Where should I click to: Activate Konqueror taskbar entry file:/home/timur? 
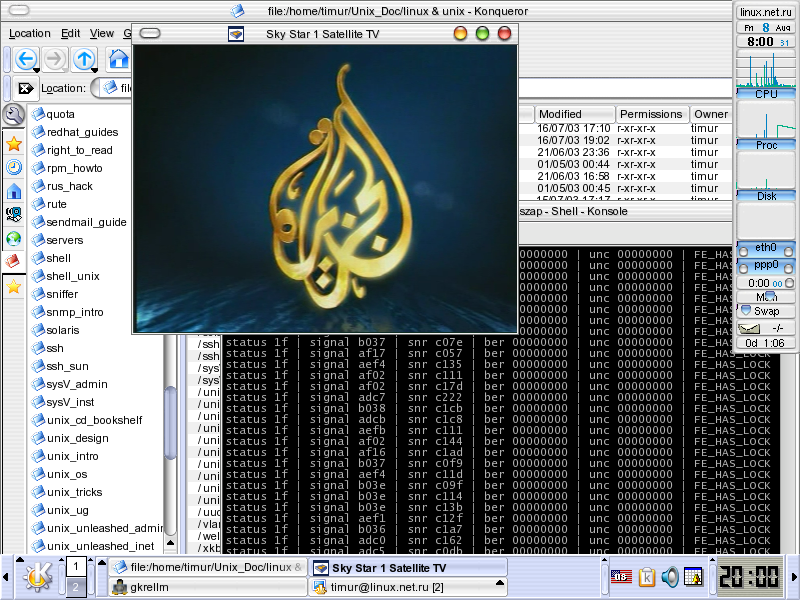coord(208,567)
